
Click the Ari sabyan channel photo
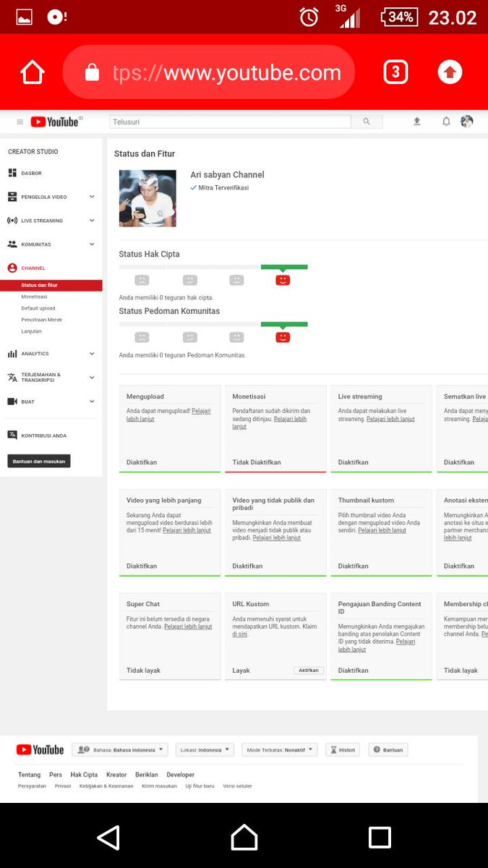coord(147,198)
